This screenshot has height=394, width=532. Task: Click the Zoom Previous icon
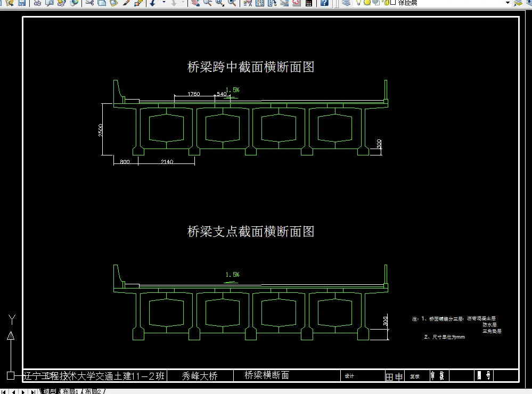pos(232,3)
